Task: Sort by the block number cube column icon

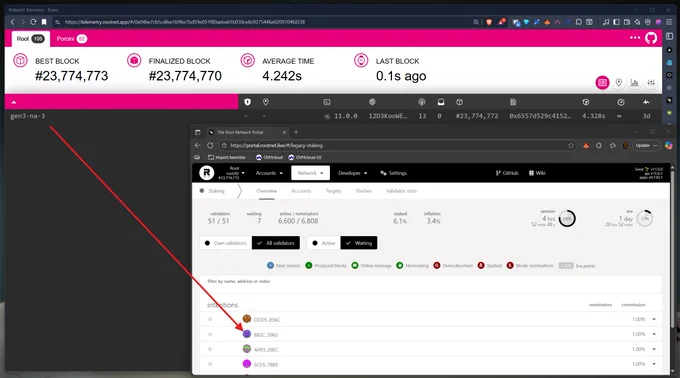Action: pos(459,102)
